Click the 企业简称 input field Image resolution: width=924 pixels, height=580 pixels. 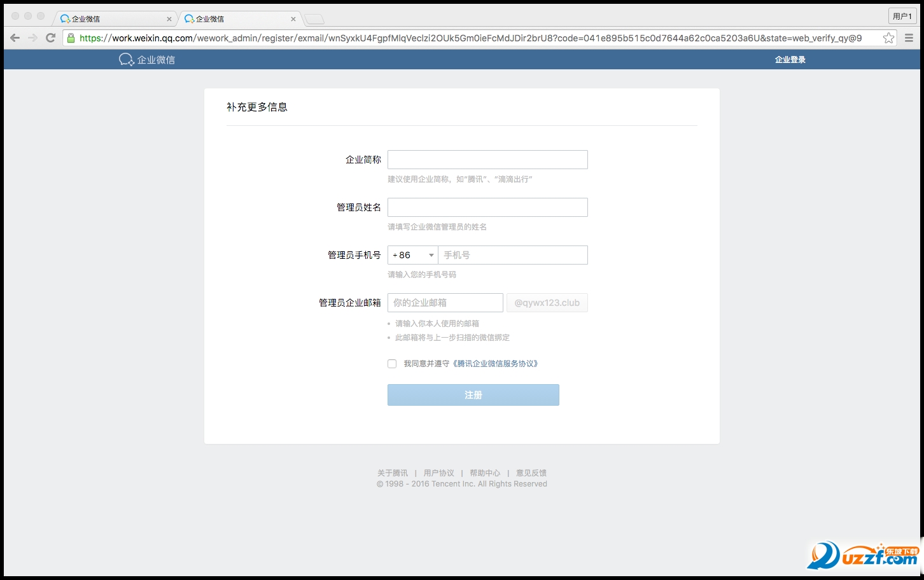[x=487, y=160]
